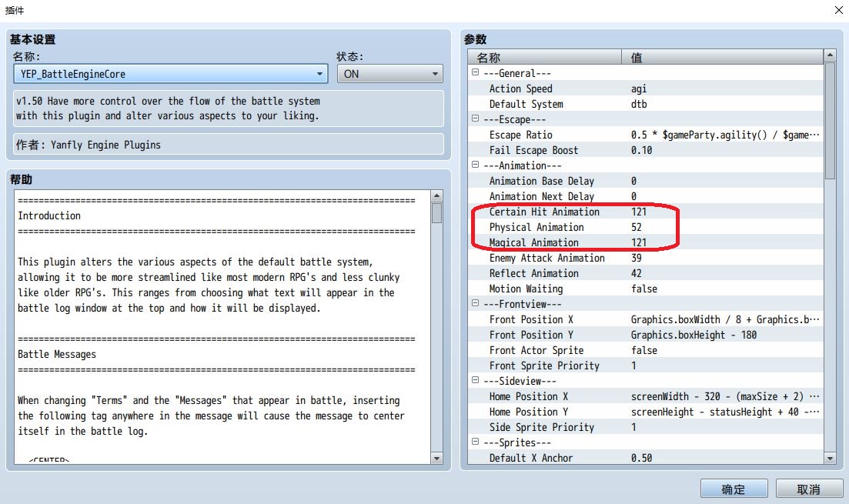Select the Front Actor Sprite parameter
849x504 pixels.
[646, 350]
